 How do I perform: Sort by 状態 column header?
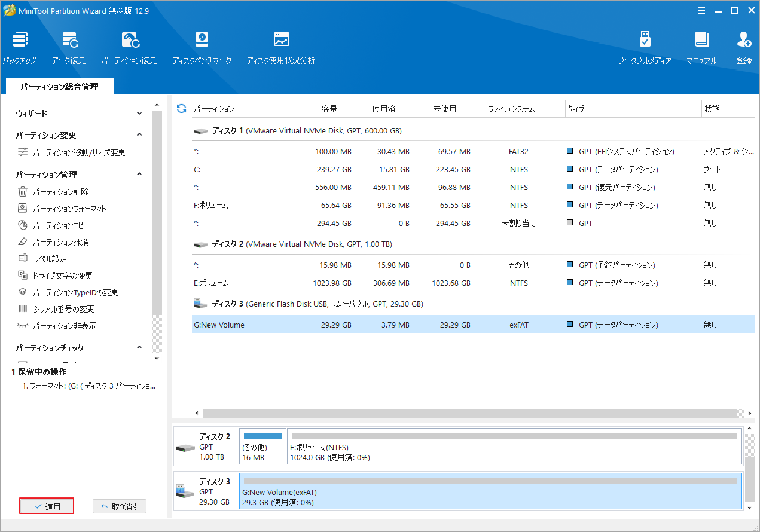[x=712, y=109]
